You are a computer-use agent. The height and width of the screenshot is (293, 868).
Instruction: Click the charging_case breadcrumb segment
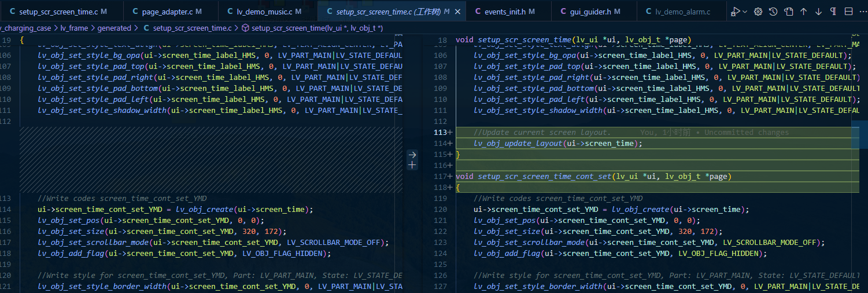coord(25,28)
